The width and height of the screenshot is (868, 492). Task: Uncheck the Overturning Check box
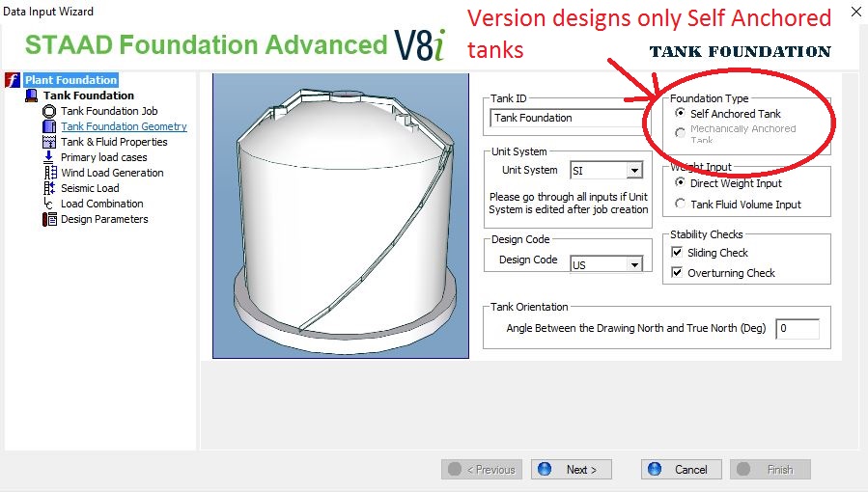pos(678,273)
